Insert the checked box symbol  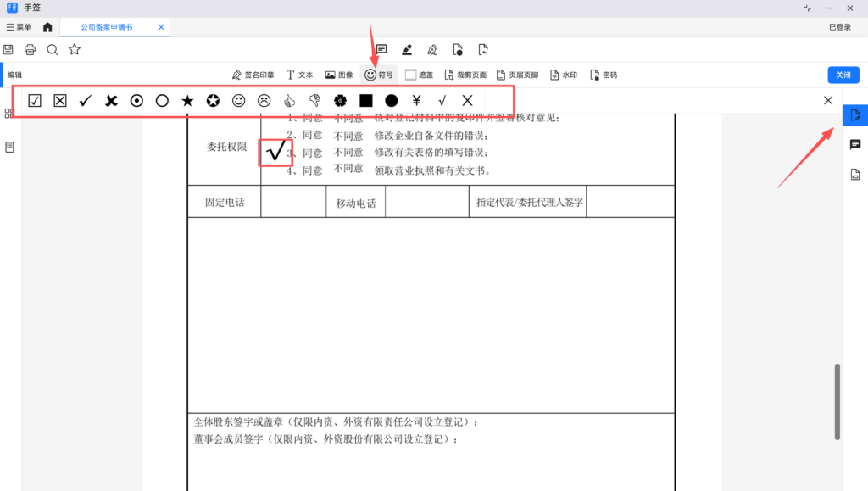pyautogui.click(x=35, y=100)
